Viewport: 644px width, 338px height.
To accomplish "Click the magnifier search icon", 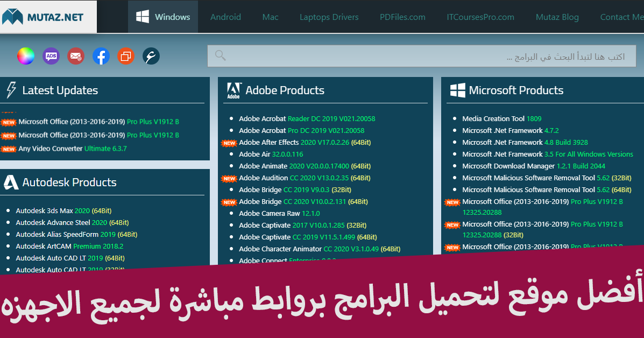I will click(221, 55).
